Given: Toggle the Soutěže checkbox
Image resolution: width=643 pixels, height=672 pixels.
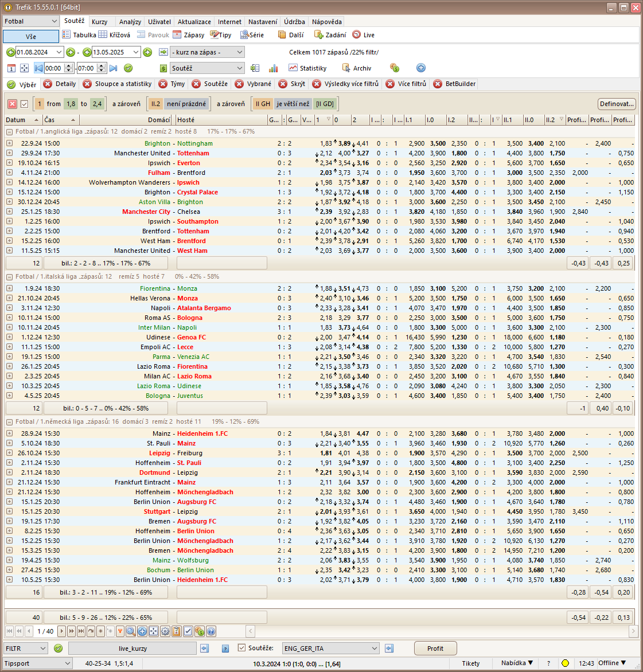Looking at the screenshot, I should pyautogui.click(x=241, y=648).
